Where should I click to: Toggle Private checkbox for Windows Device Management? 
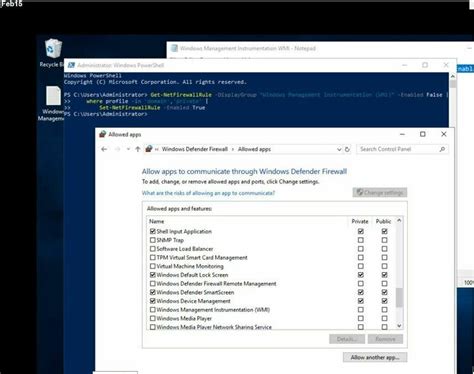point(360,301)
